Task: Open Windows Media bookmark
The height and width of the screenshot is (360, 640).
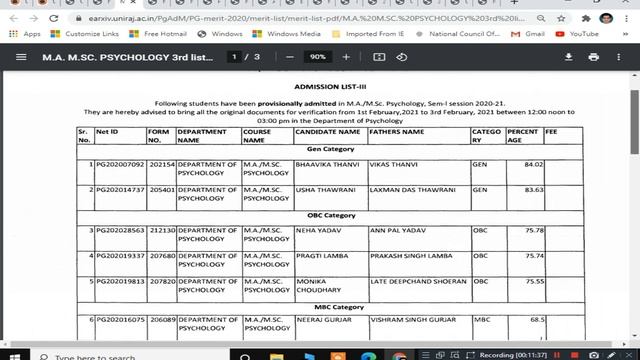Action: pos(287,34)
